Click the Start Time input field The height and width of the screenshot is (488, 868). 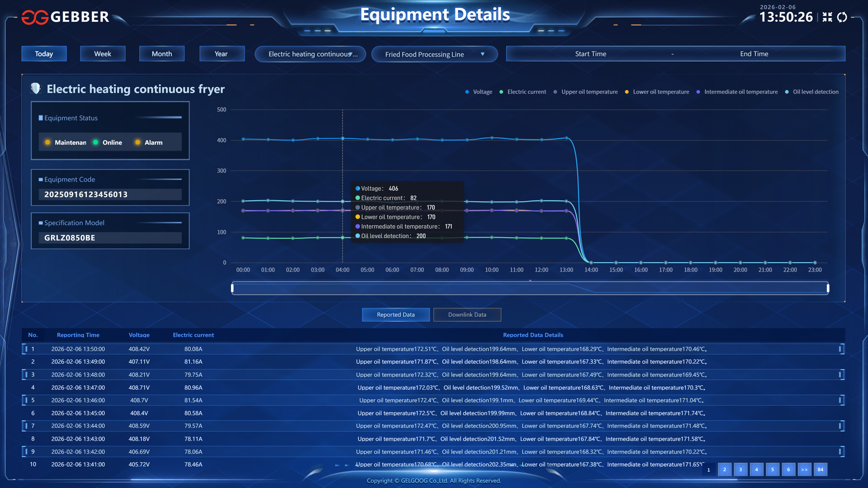click(x=590, y=54)
